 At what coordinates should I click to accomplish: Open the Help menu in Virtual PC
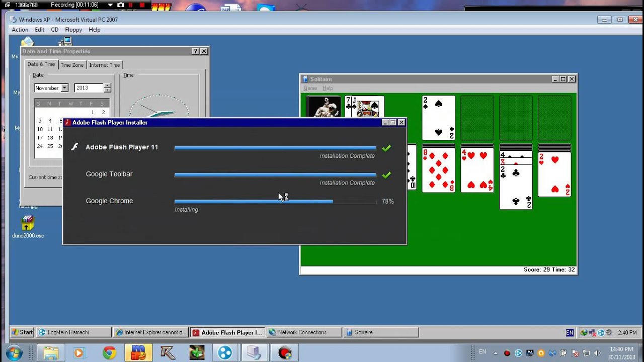[x=95, y=30]
